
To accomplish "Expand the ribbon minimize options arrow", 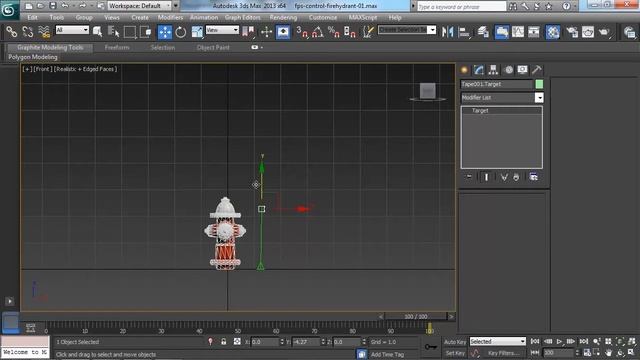I will [x=262, y=47].
